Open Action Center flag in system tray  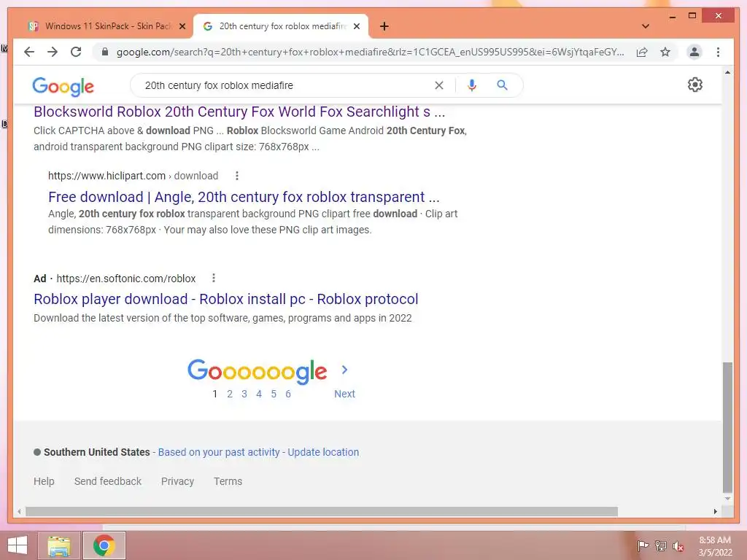(643, 545)
